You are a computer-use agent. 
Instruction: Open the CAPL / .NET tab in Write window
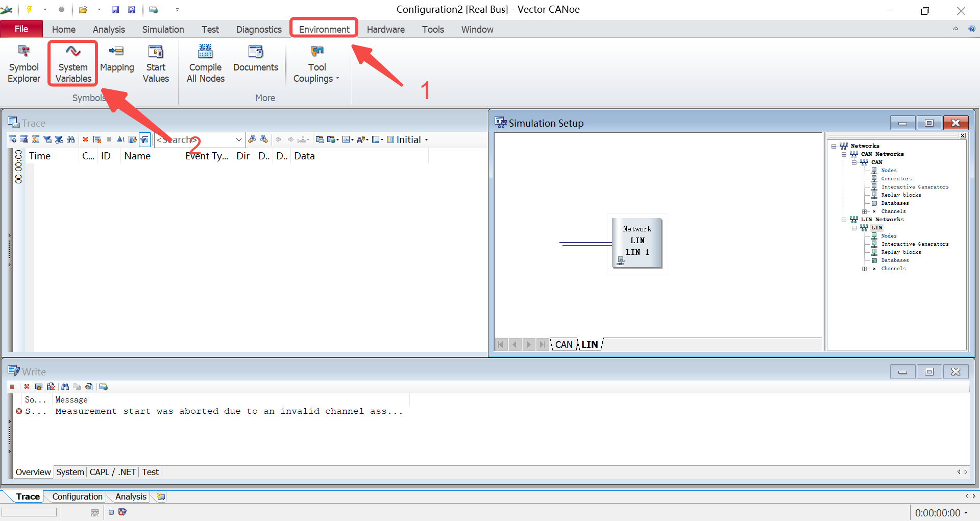click(113, 472)
